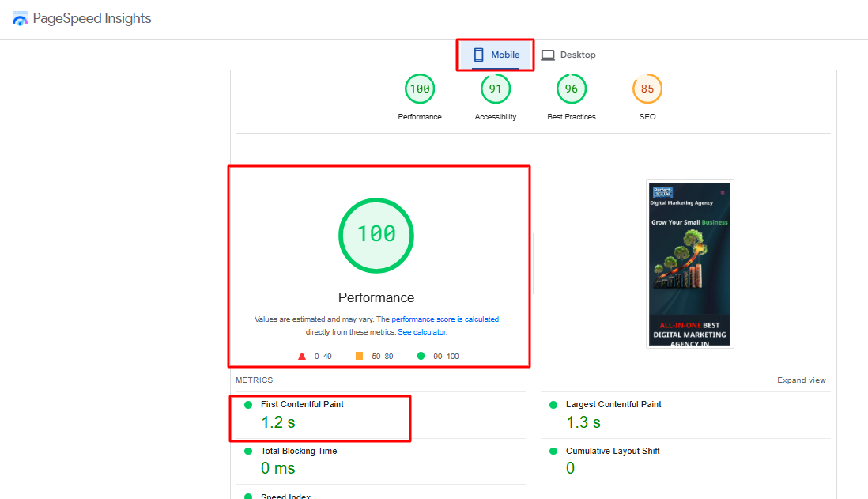Select the SEO score circle showing 85

[647, 89]
